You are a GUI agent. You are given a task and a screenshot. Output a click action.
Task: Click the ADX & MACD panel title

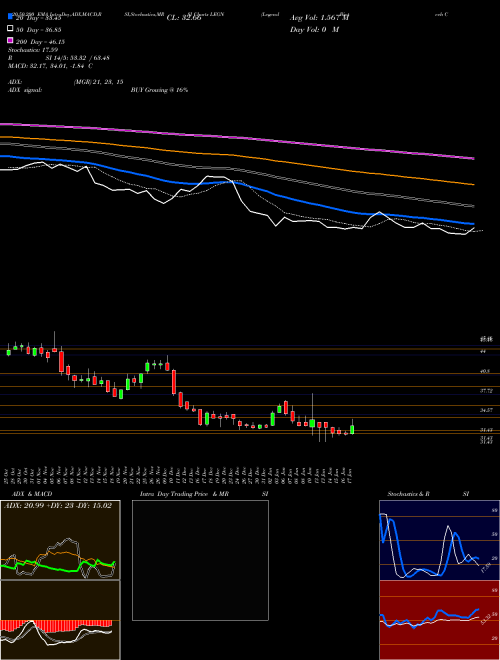[x=32, y=494]
